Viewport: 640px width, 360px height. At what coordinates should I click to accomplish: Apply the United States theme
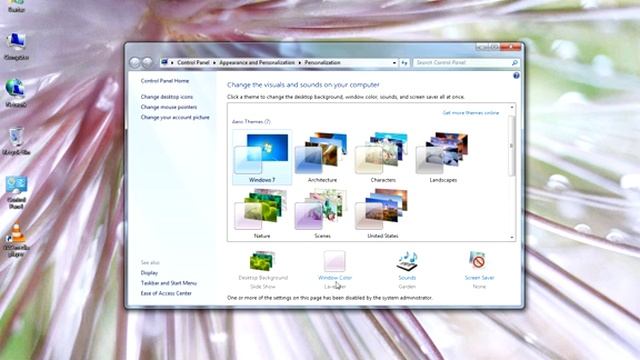pos(382,213)
